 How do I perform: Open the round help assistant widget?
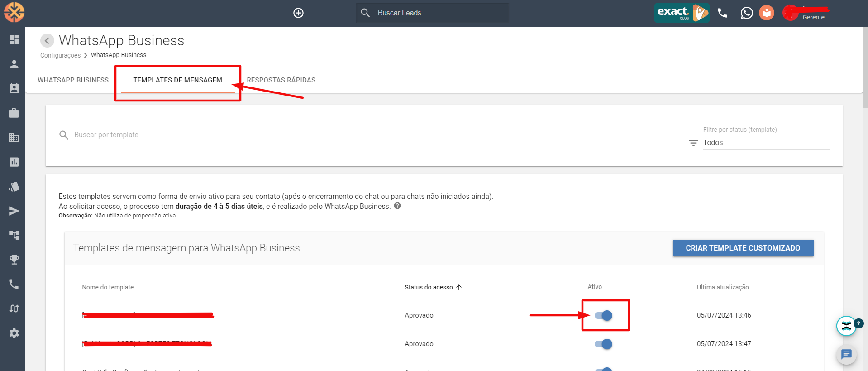(846, 326)
